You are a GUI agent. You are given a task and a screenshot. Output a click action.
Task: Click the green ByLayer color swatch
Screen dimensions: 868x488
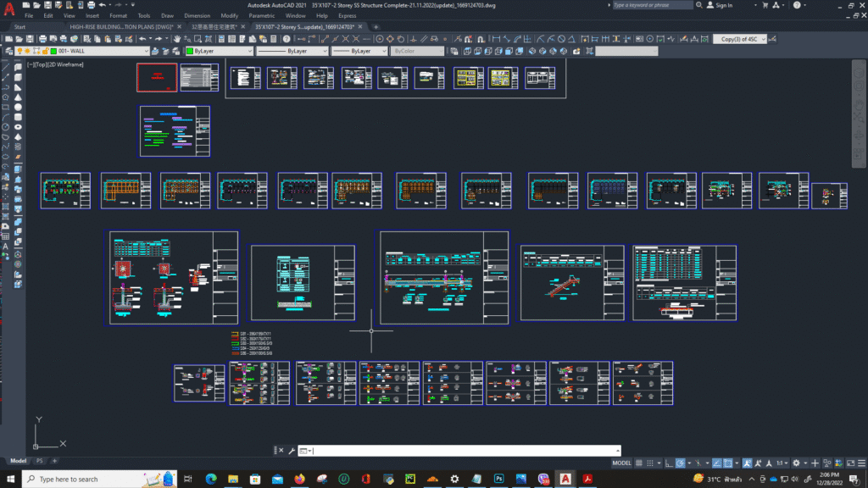click(x=190, y=51)
